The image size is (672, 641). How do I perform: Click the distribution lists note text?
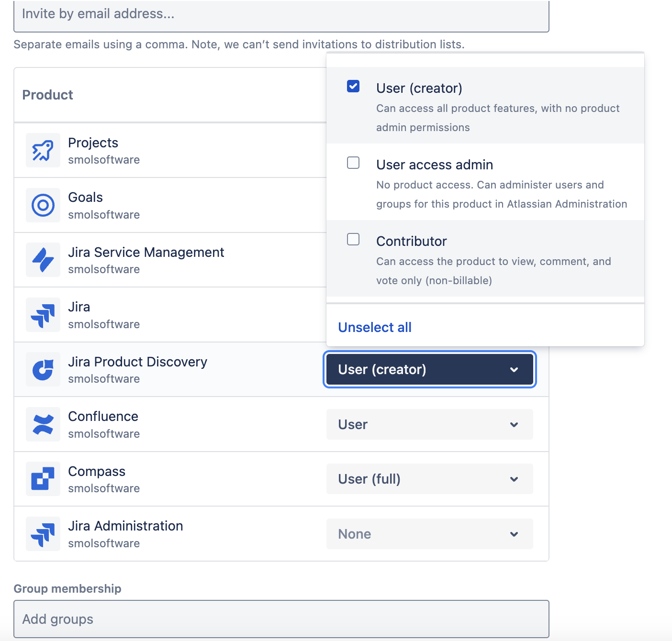pos(239,44)
